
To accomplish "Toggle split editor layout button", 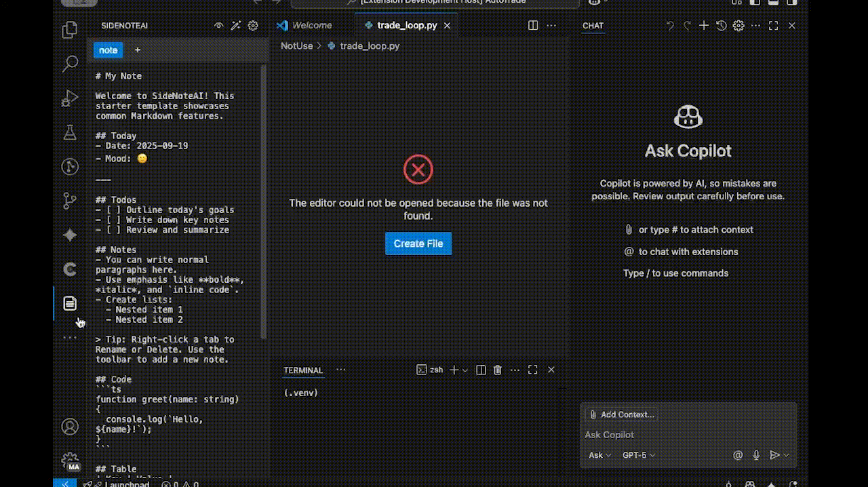I will [x=533, y=26].
